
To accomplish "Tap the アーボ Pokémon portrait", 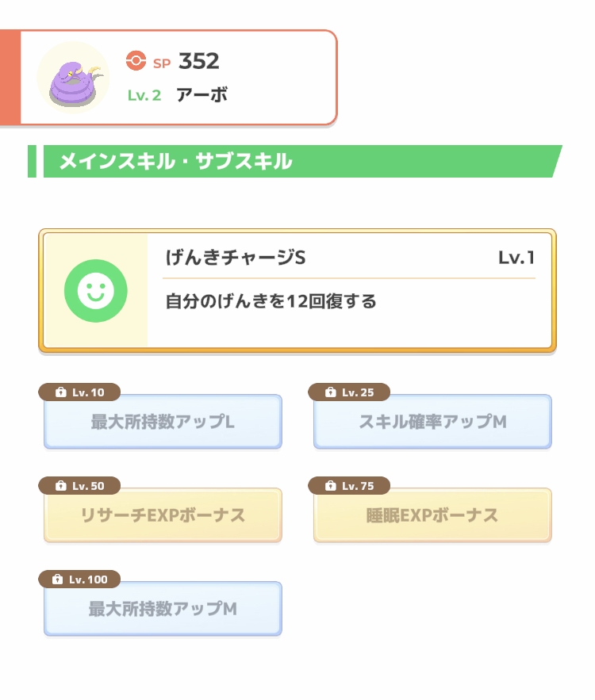I will [x=73, y=78].
